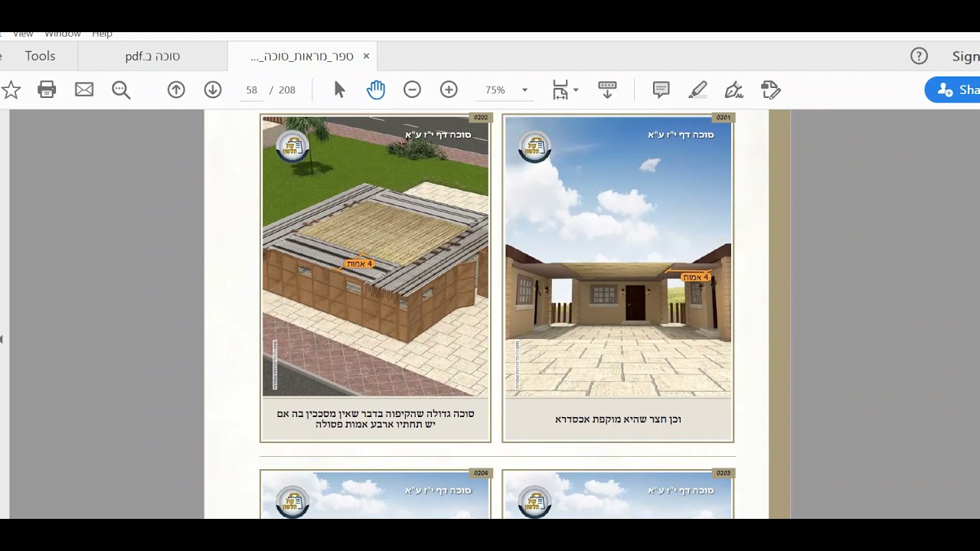Click caption beginning סוכה גדולה שהקיפוה
This screenshot has height=551, width=980.
click(x=375, y=419)
